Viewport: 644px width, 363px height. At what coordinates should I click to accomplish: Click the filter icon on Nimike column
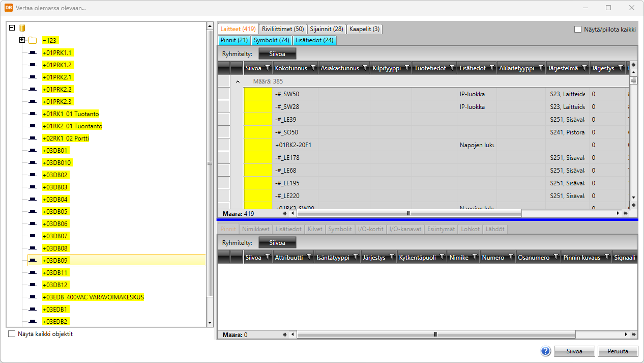point(474,258)
